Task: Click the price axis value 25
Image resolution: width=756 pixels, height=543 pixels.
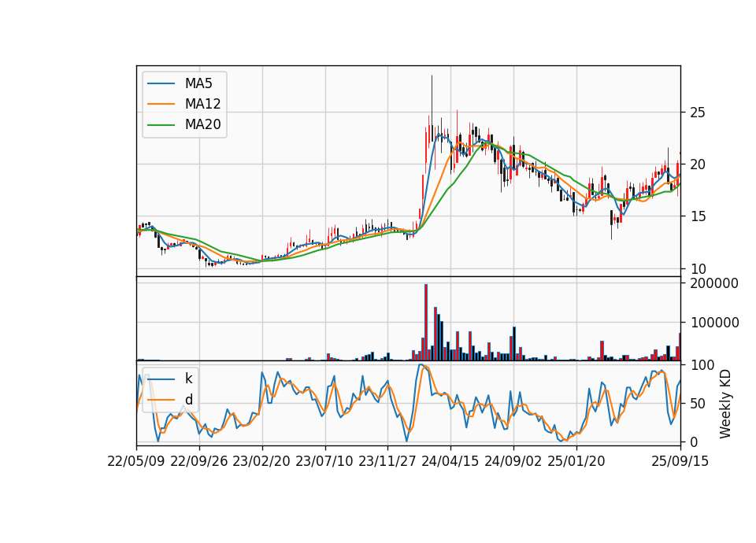Action: (698, 113)
